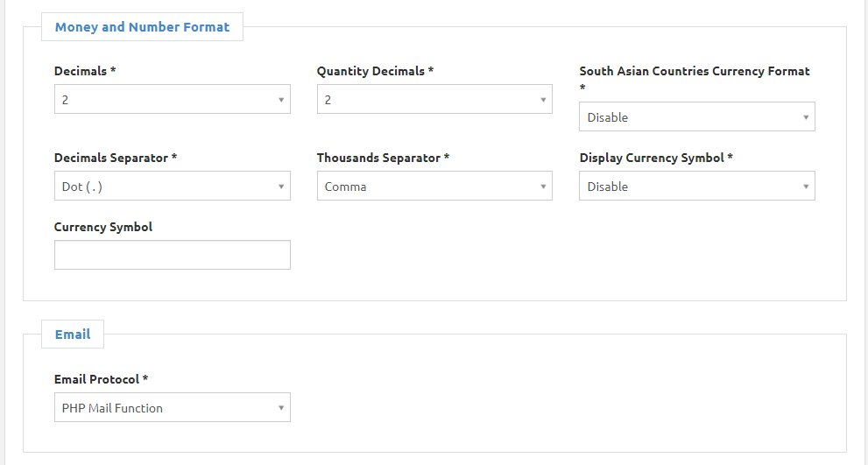This screenshot has width=868, height=465.
Task: Click the Currency Symbol field label
Action: pos(103,227)
